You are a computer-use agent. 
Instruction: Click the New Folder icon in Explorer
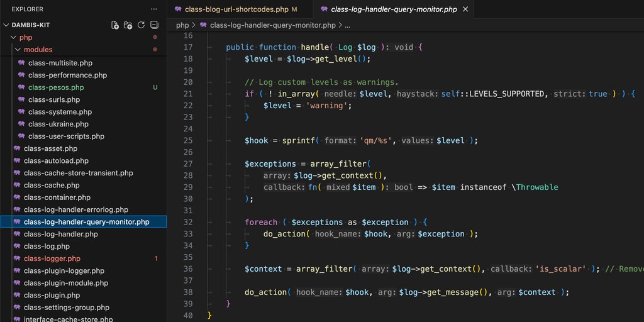(128, 25)
